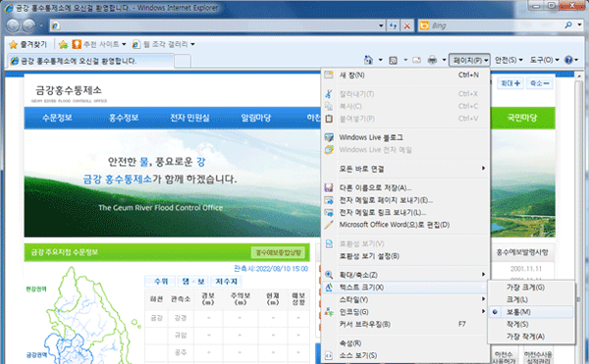Click the Compatibility View (호환성 보기) icon
This screenshot has width=589, height=364.
[329, 244]
